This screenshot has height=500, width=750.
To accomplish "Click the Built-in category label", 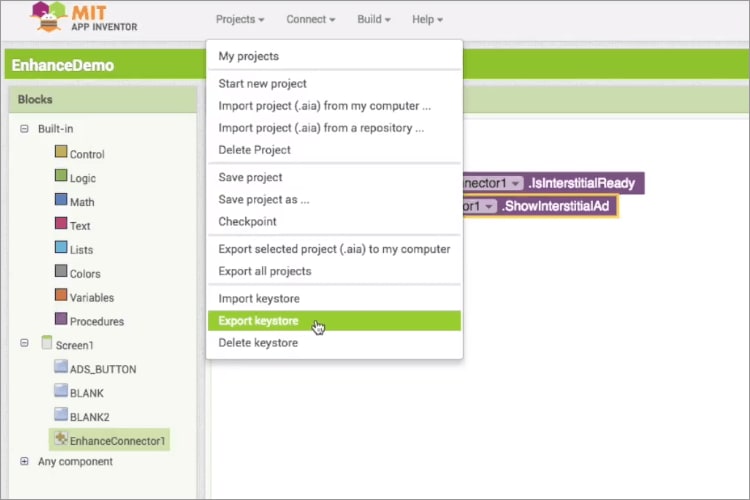I will point(55,129).
